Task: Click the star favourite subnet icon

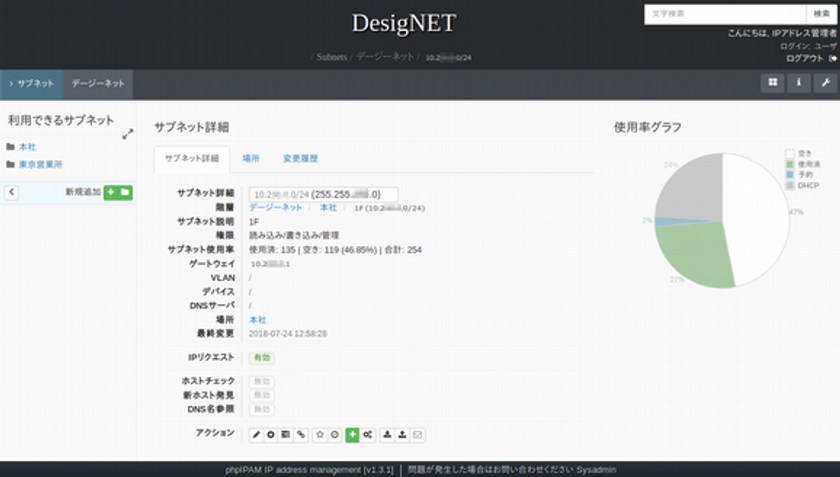Action: 320,435
